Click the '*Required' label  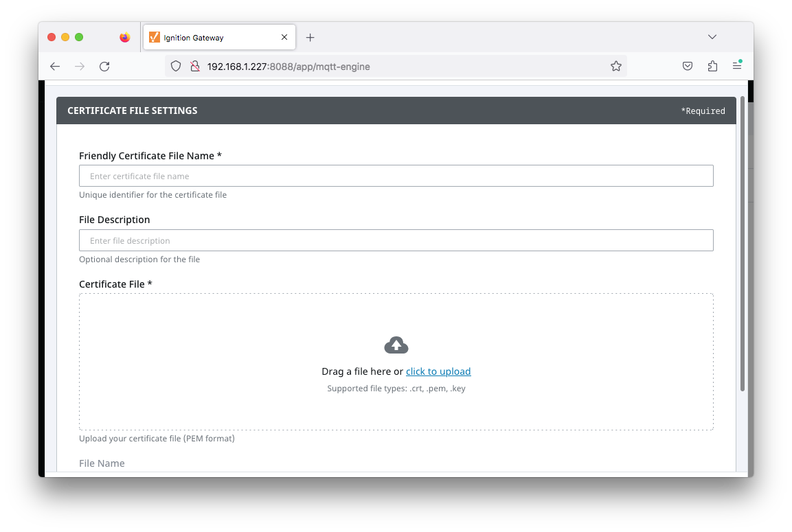coord(703,111)
